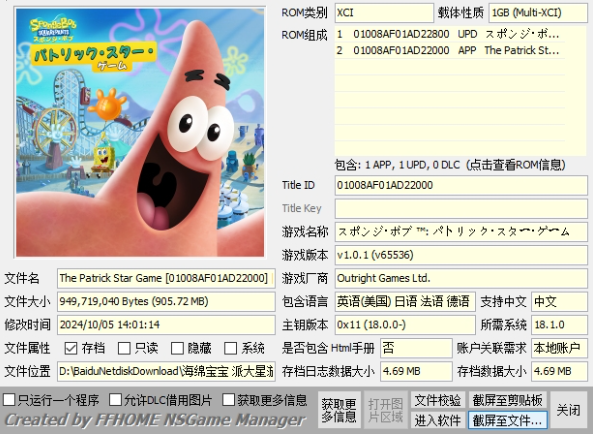Toggle 允许DLC借用图片 checkbox
The image size is (593, 434).
click(115, 400)
